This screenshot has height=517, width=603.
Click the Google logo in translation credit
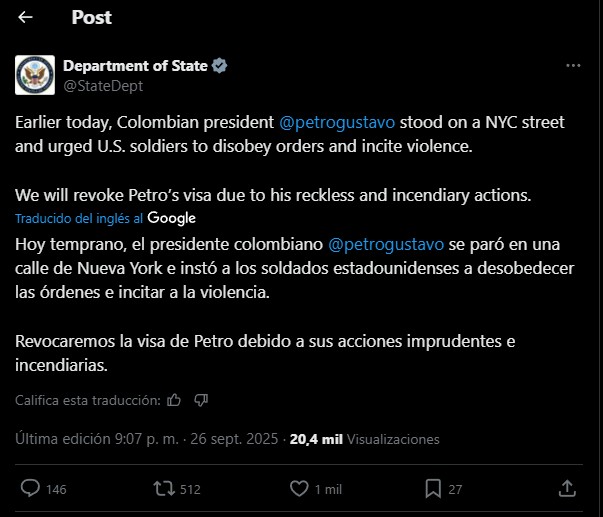tap(172, 218)
